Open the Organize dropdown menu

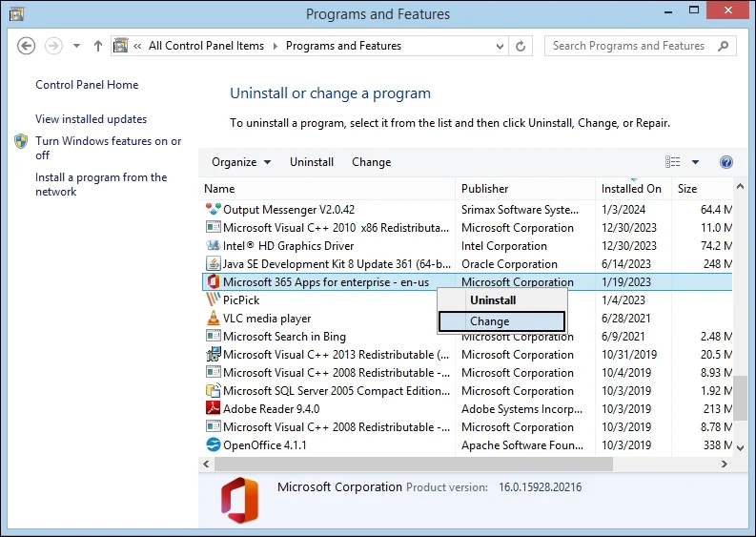click(241, 162)
